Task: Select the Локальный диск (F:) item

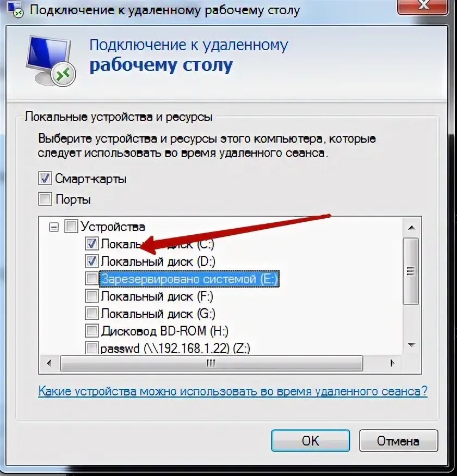Action: (157, 296)
